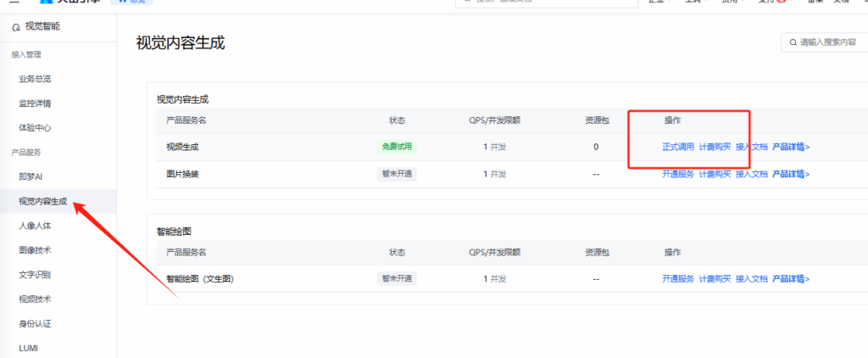Focus the 请输入搜索内容 search field
868x358 pixels.
pos(831,42)
